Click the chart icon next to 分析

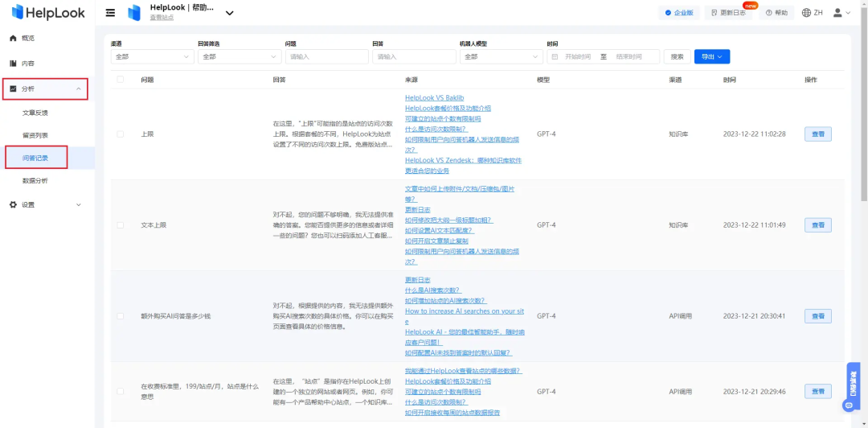(x=14, y=88)
